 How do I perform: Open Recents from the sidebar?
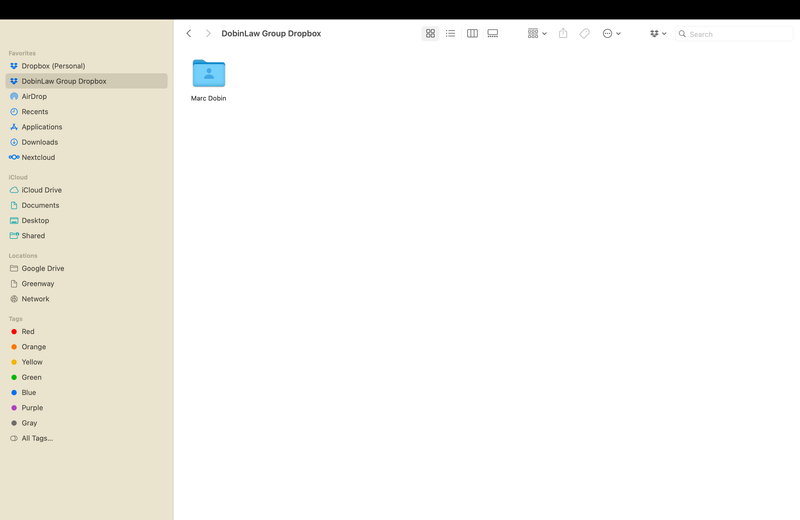point(87,112)
